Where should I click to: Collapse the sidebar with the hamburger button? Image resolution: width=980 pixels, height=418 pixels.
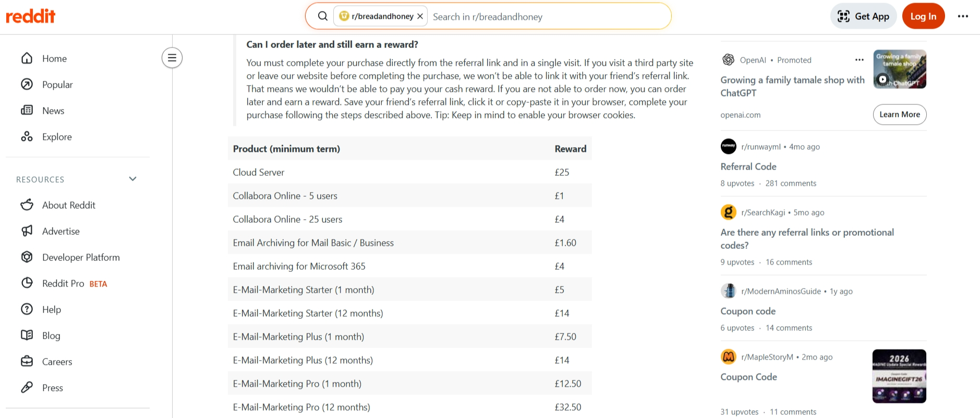[172, 58]
